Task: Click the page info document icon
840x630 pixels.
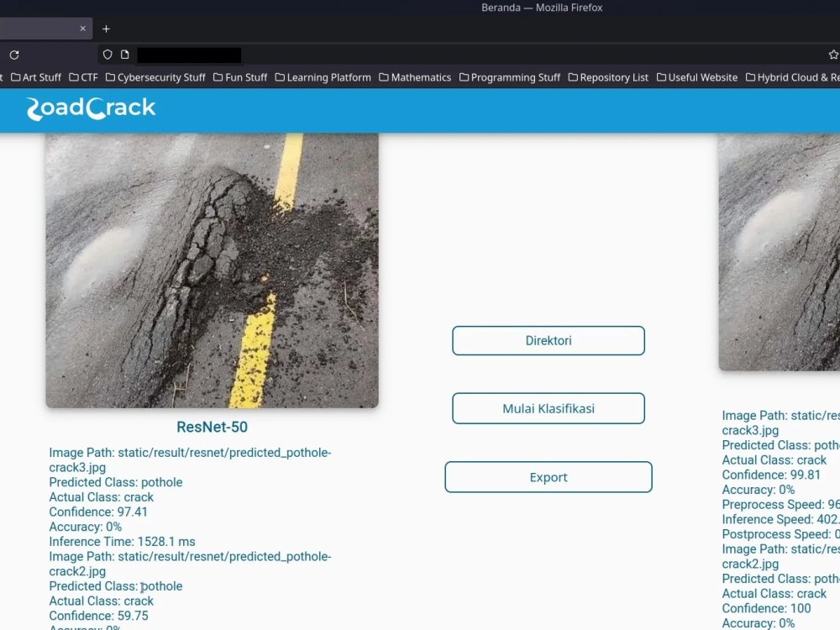Action: pyautogui.click(x=125, y=55)
